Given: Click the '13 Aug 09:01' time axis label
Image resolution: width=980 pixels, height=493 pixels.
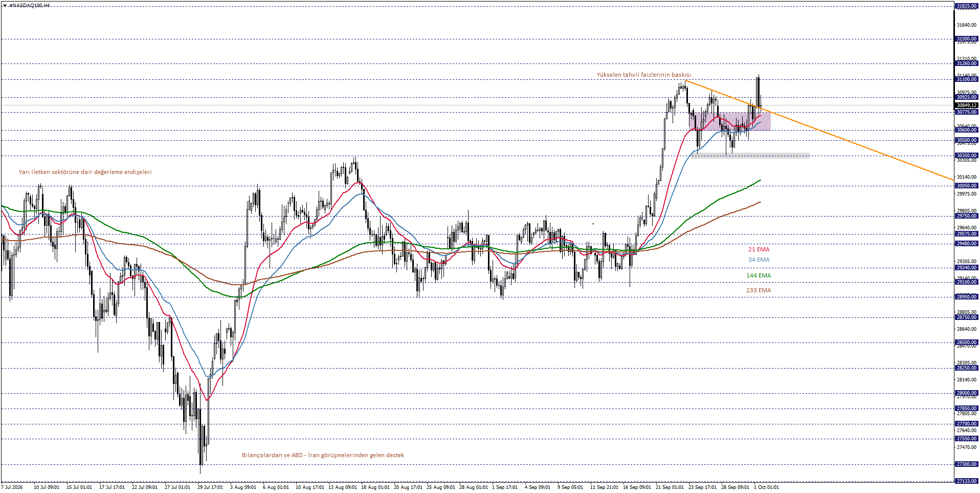Looking at the screenshot, I should (343, 487).
